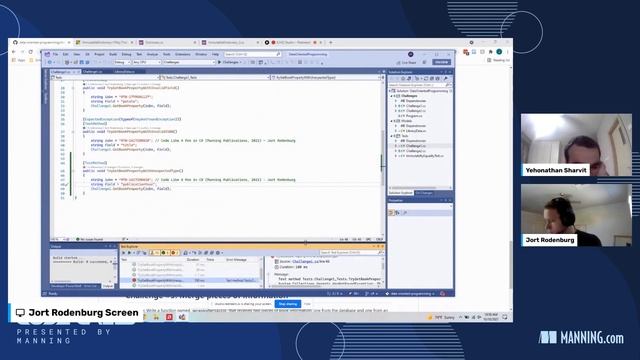
Task: Collapse the Challenges project node
Action: (x=391, y=96)
